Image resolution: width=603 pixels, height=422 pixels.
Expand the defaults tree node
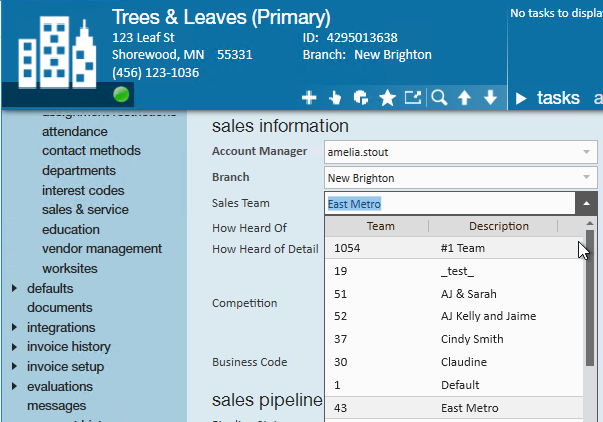pyautogui.click(x=14, y=289)
